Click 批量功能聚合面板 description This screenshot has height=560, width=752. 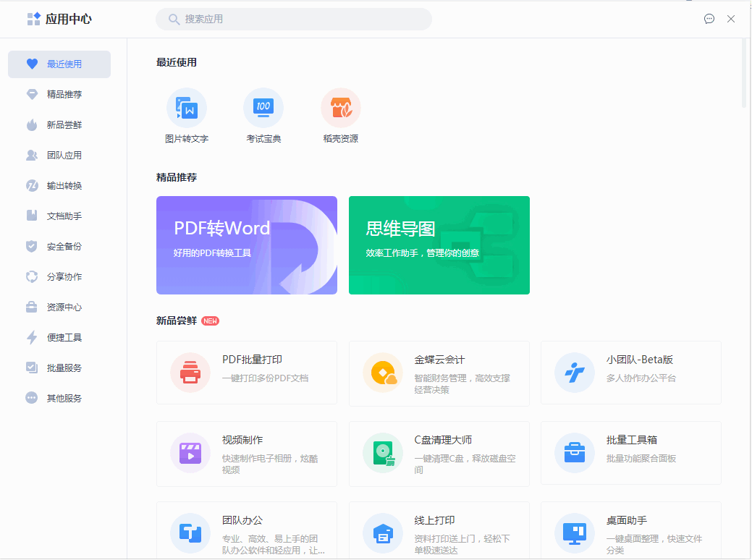point(641,459)
